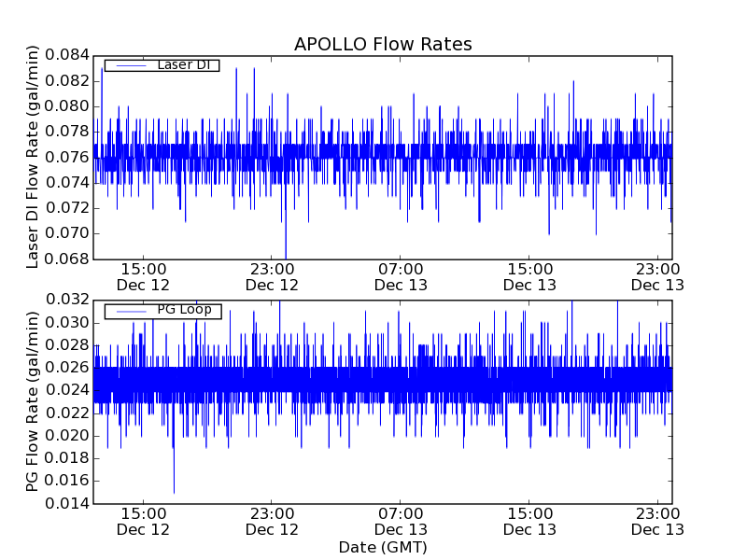Select the 'PG Loop' legend entry
Viewport: 747px width, 560px height.
pyautogui.click(x=162, y=311)
